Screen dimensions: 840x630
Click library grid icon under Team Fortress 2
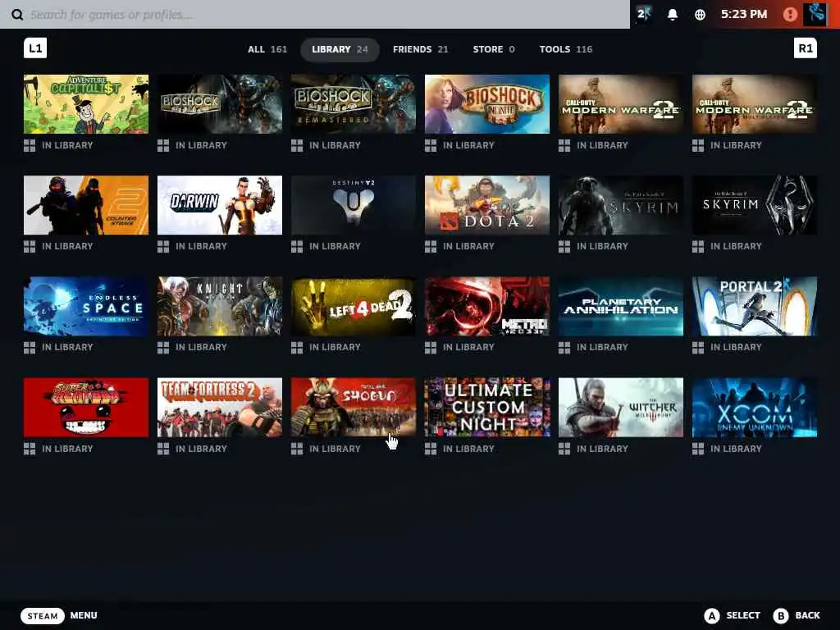[163, 449]
